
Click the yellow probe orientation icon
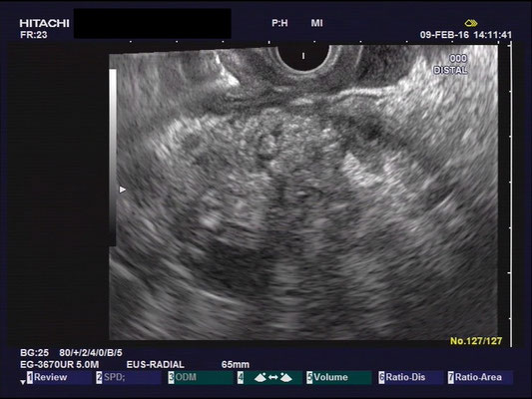471,23
